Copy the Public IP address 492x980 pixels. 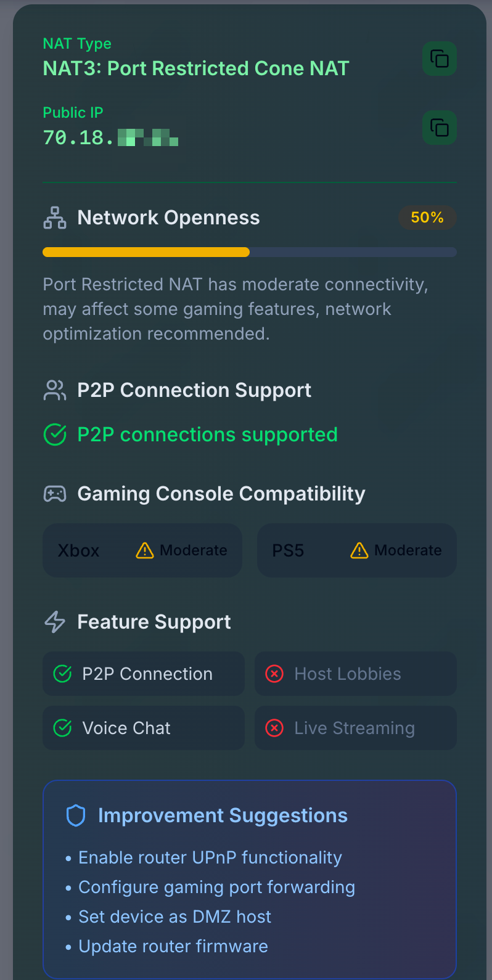pyautogui.click(x=439, y=128)
